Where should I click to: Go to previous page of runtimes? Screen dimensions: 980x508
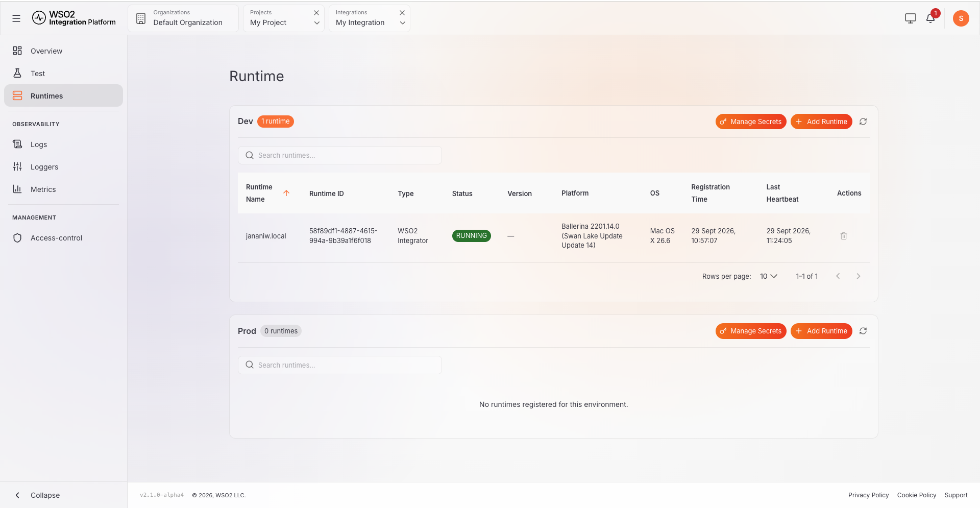pos(838,276)
